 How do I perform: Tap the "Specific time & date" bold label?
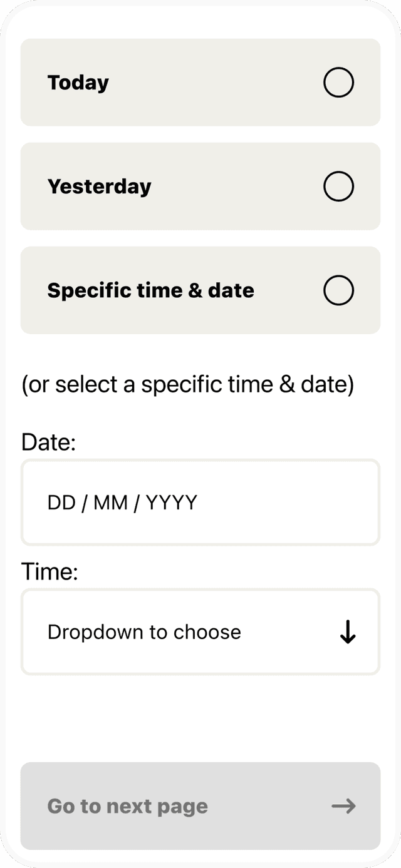150,290
